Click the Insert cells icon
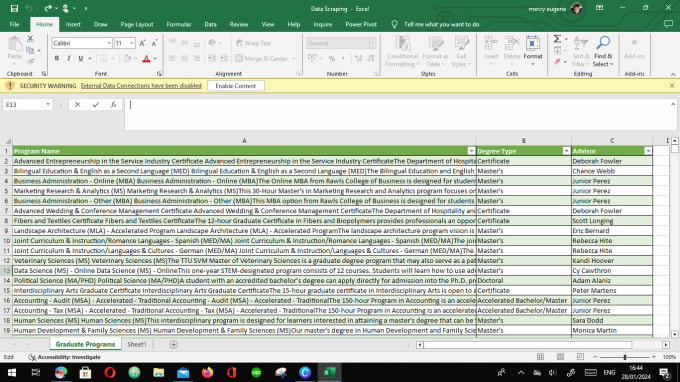Image resolution: width=680 pixels, height=382 pixels. (491, 43)
